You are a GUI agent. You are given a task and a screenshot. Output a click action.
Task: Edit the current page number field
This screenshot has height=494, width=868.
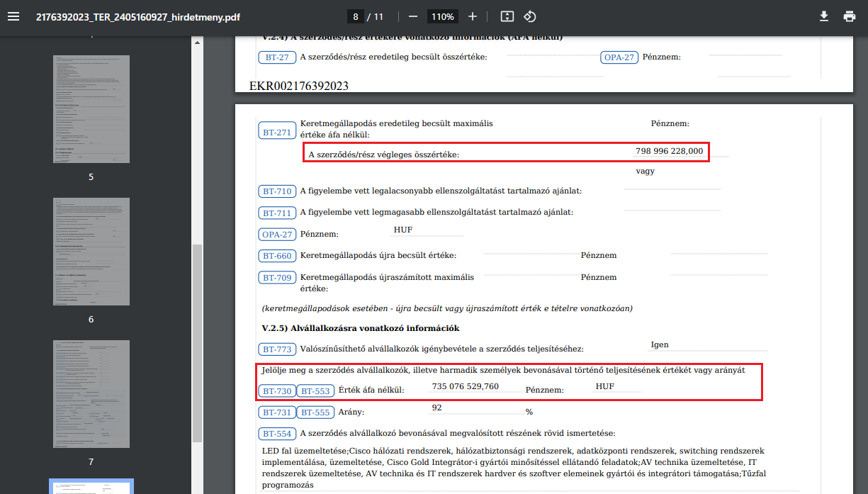click(x=356, y=16)
